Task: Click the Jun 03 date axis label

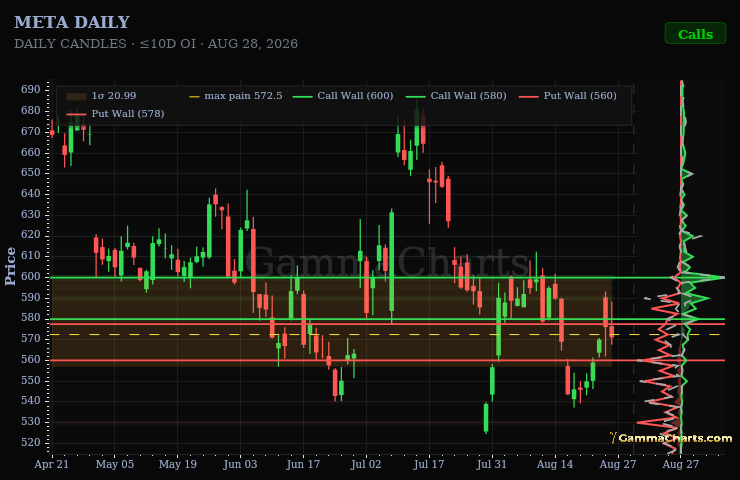Action: pos(240,464)
